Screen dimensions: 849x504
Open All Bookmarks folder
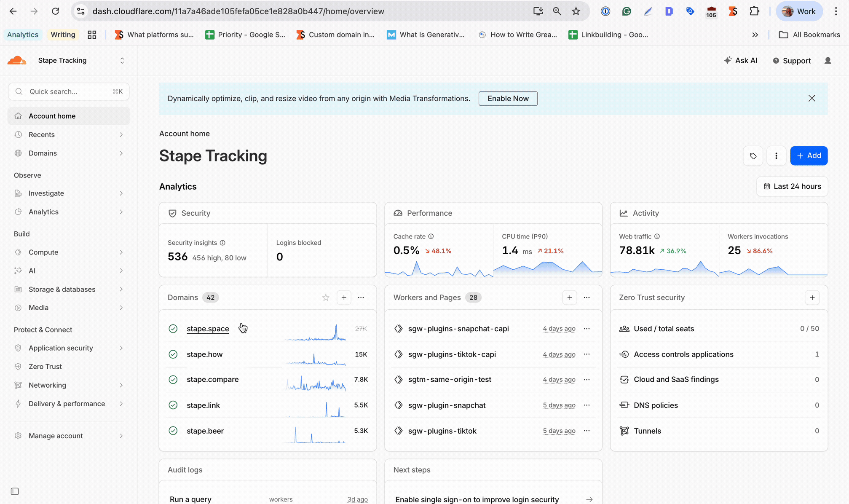[x=809, y=35]
